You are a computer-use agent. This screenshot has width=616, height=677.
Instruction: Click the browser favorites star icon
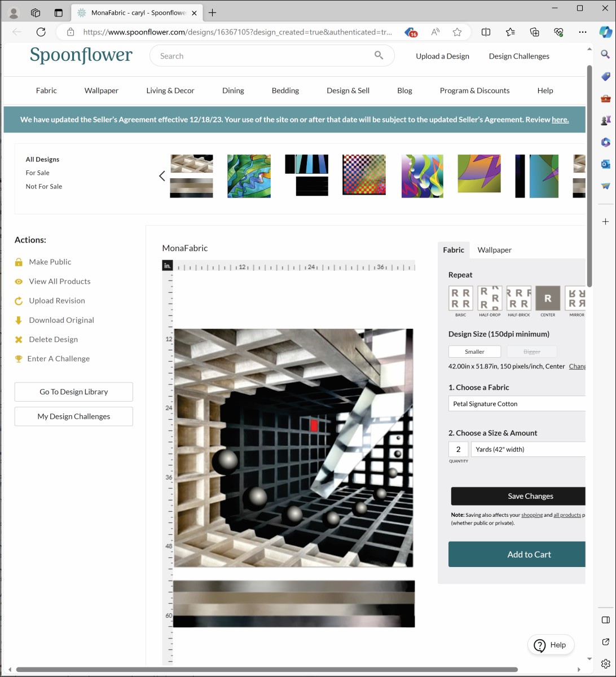(457, 32)
